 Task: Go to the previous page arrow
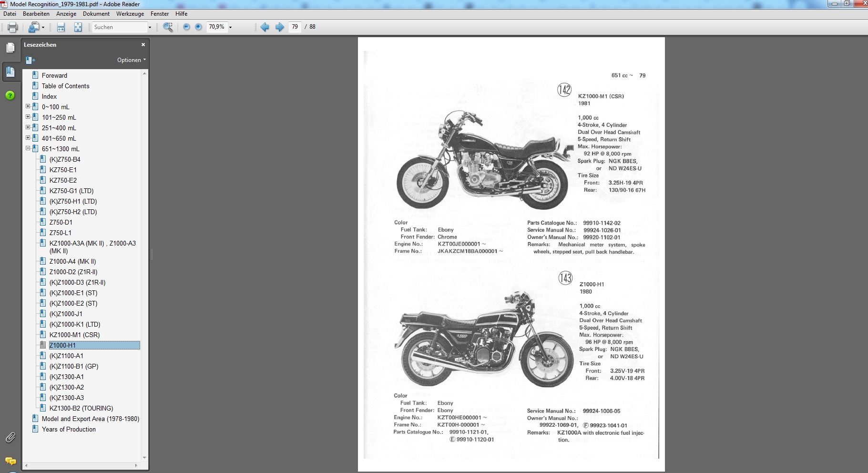(265, 27)
